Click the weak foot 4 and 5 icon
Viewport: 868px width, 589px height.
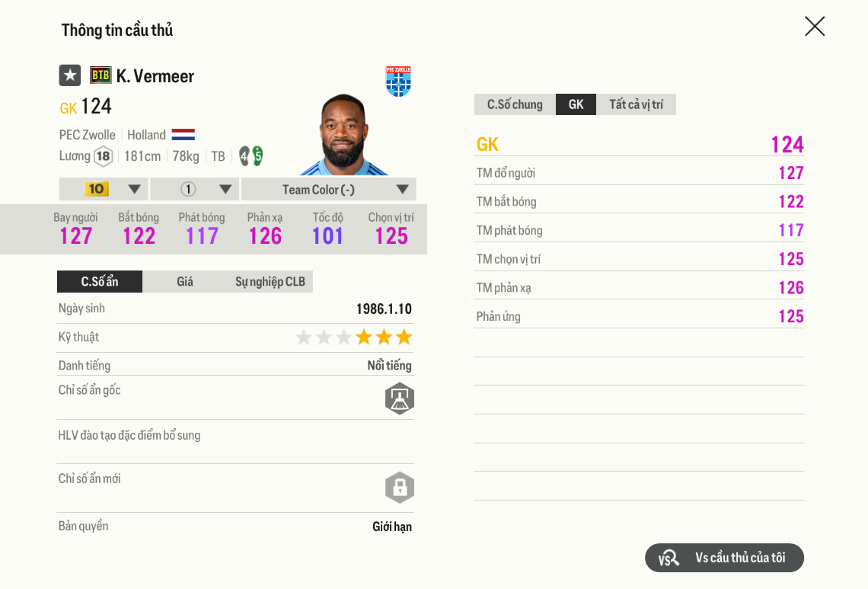[251, 156]
